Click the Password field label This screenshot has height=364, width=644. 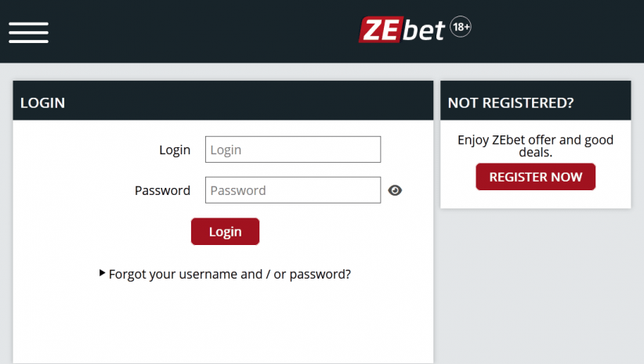162,190
